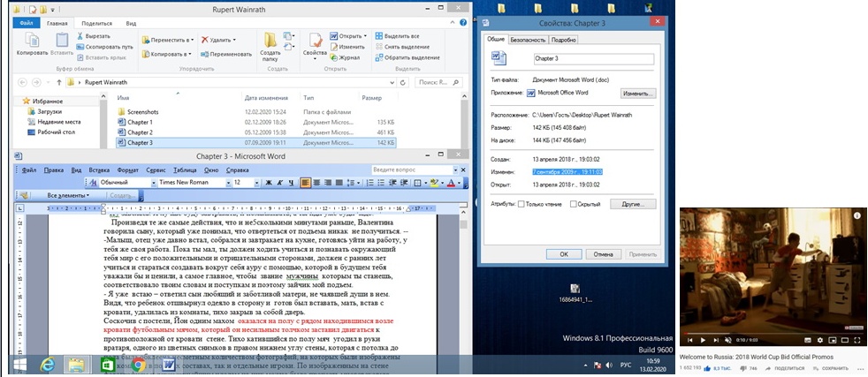
Task: Expand Открыть dropdown in ribbon
Action: click(x=365, y=36)
